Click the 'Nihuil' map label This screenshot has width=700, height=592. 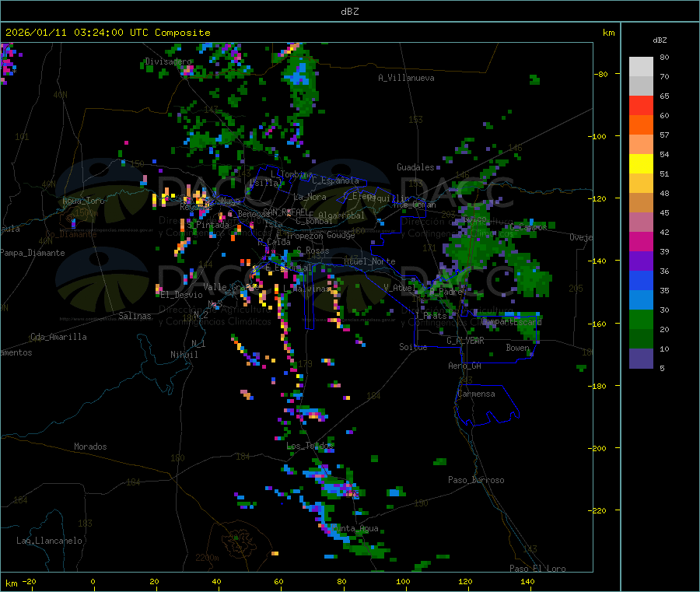(x=184, y=355)
